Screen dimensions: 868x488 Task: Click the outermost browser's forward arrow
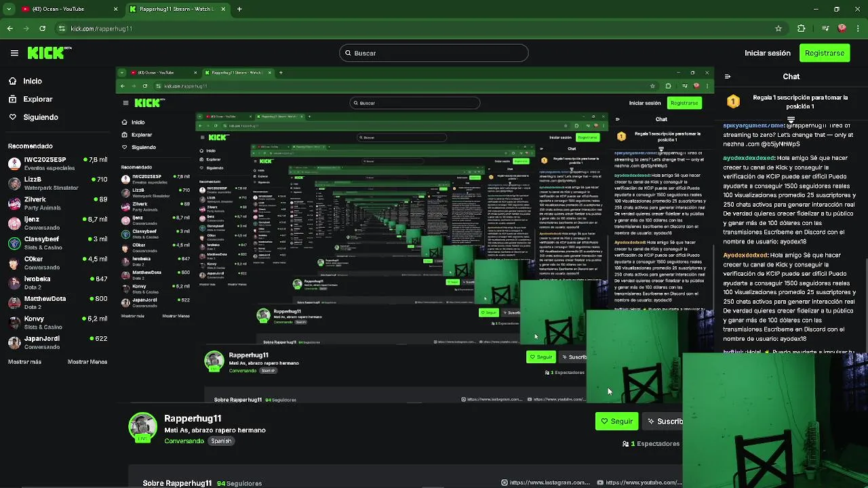26,28
